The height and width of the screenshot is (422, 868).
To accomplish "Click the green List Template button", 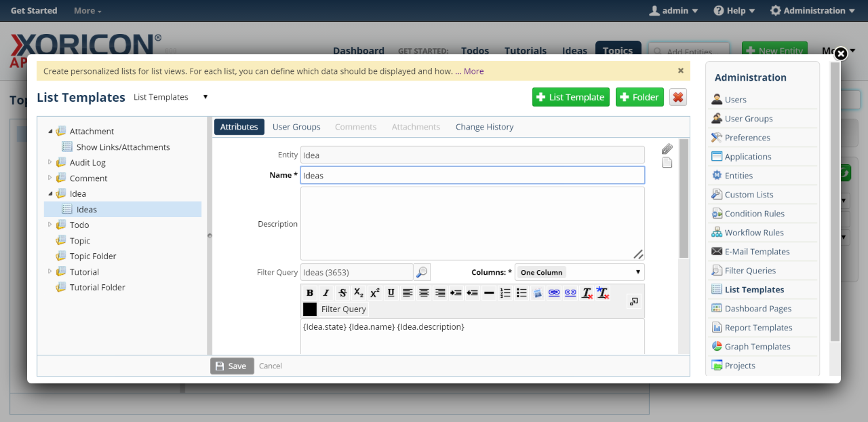I will [x=570, y=97].
